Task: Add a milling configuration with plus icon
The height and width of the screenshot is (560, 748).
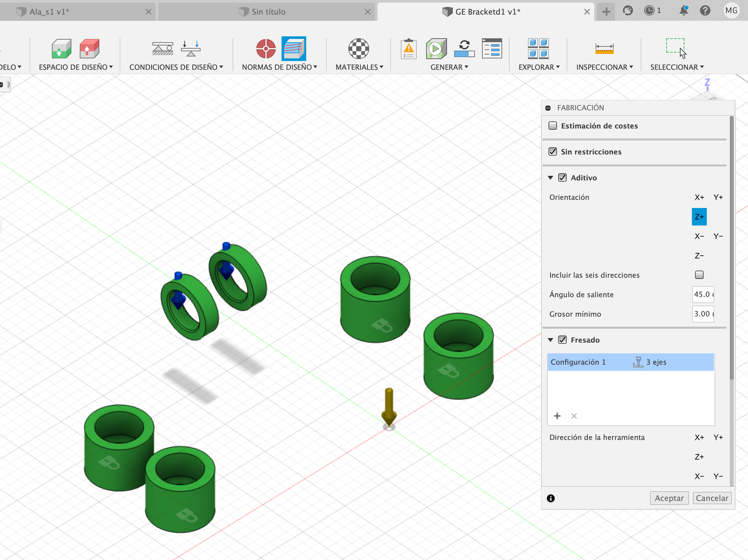Action: [x=557, y=416]
